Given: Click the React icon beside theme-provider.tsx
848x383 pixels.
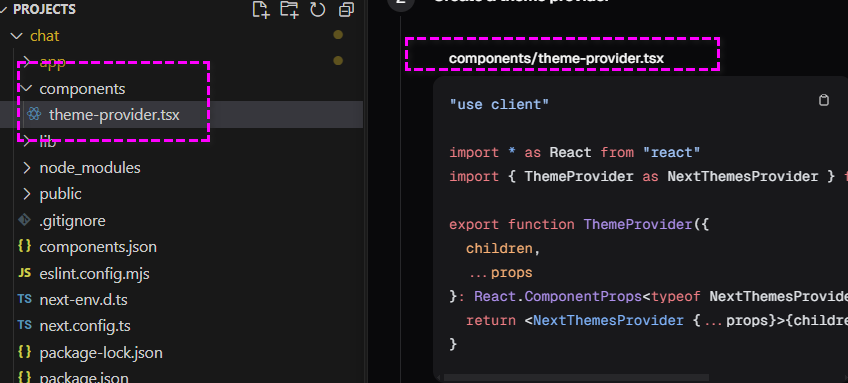Looking at the screenshot, I should [34, 114].
